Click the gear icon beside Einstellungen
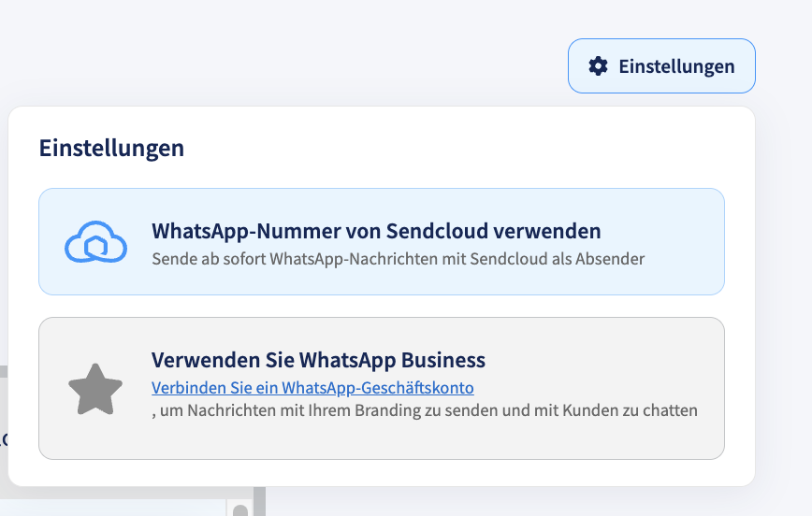 (x=598, y=66)
